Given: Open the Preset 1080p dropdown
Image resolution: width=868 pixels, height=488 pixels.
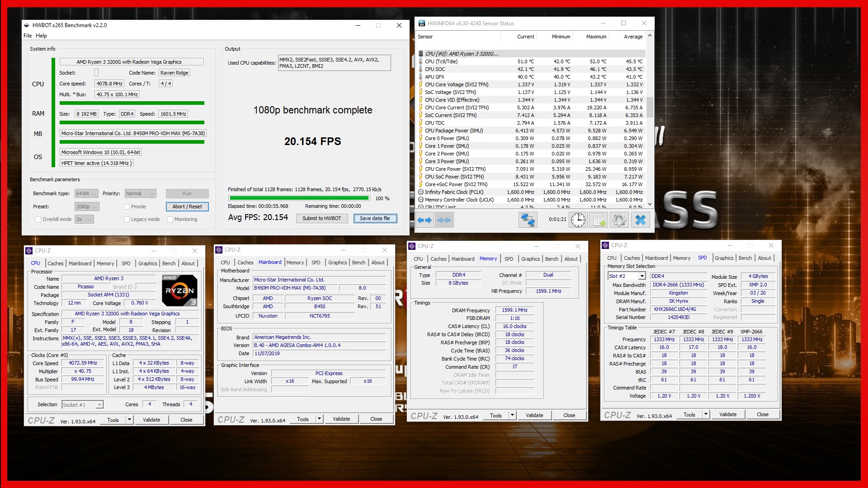Looking at the screenshot, I should point(87,207).
